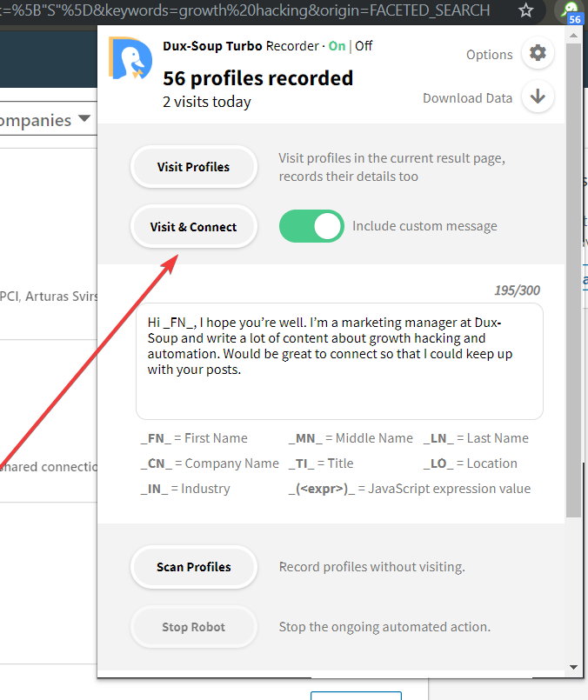Click the Dux-Soup duck logo
Image resolution: width=588 pixels, height=700 pixels.
130,58
